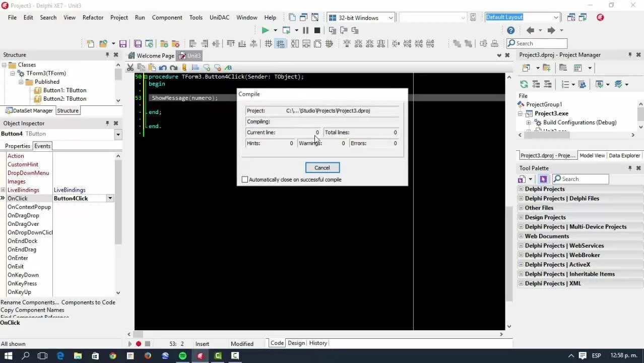The height and width of the screenshot is (363, 644).
Task: Open the 32-bit Windows platform dropdown
Action: pyautogui.click(x=391, y=18)
